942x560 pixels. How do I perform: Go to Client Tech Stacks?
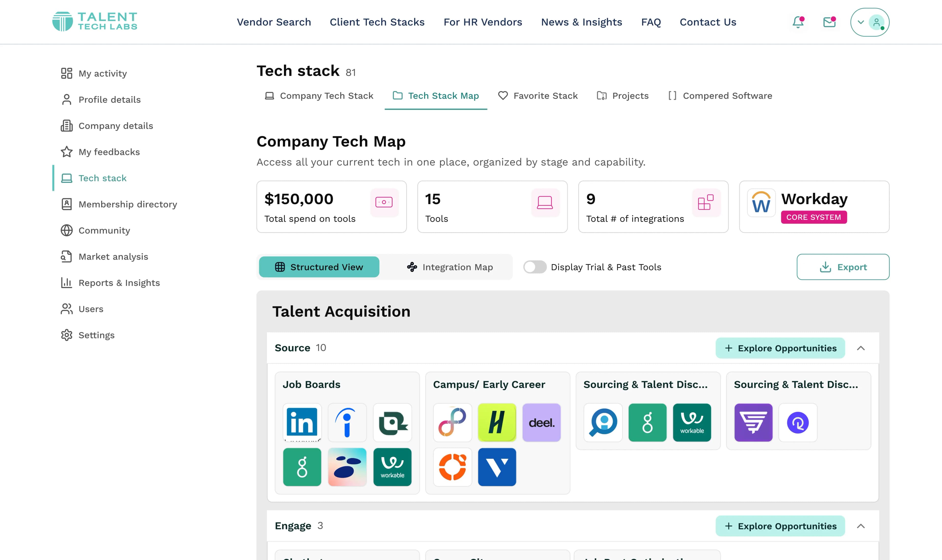click(x=377, y=22)
